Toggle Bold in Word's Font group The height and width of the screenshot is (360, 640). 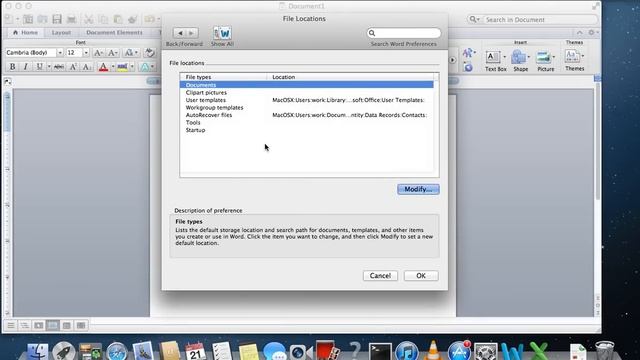tap(12, 67)
